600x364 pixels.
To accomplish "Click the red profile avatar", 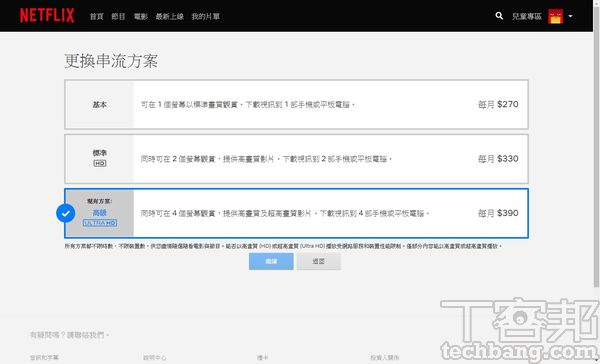I will [x=555, y=16].
